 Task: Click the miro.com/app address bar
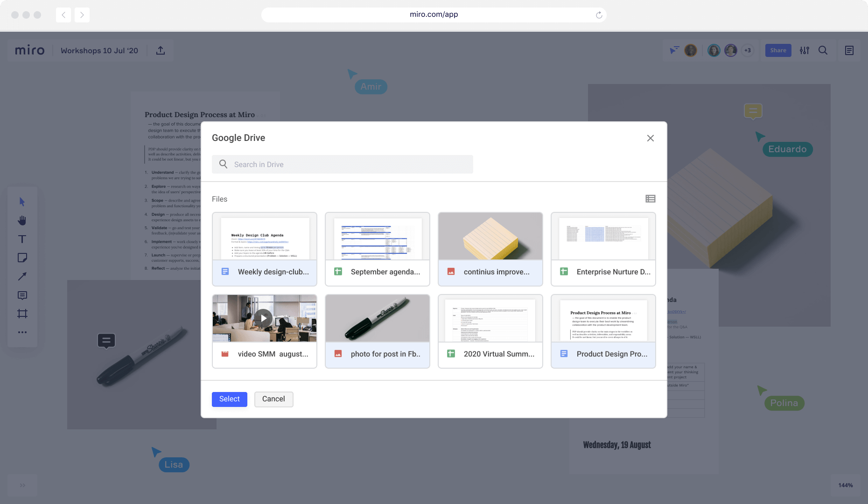(434, 14)
